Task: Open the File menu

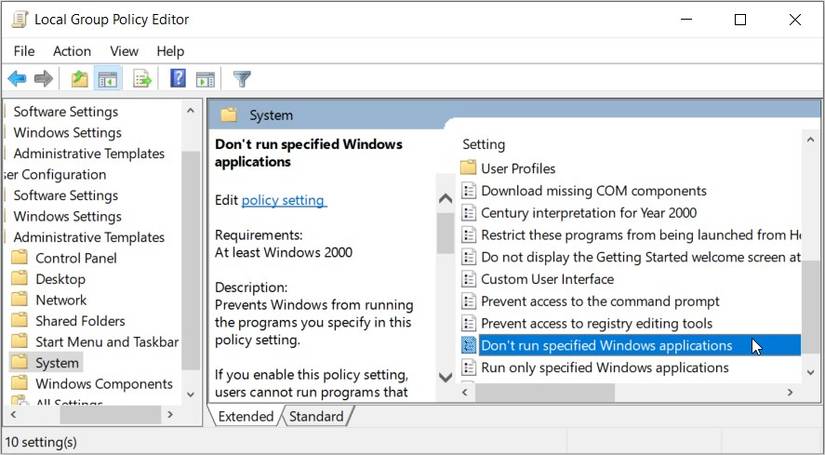Action: click(24, 51)
